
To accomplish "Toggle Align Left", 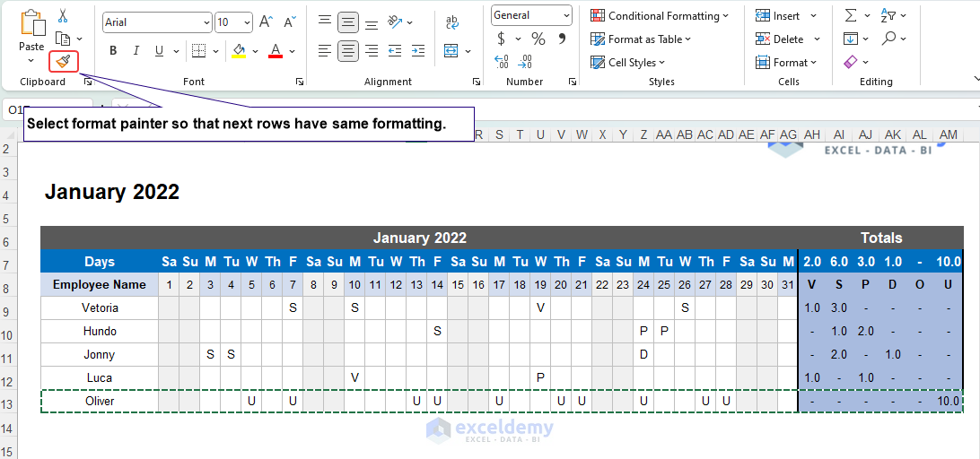I will tap(324, 50).
